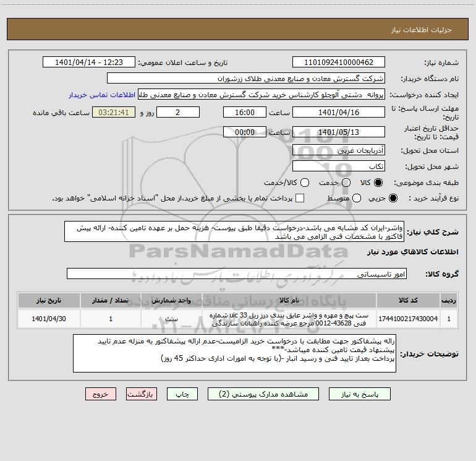
Task: Click the نام کالا column header
Action: tap(289, 300)
